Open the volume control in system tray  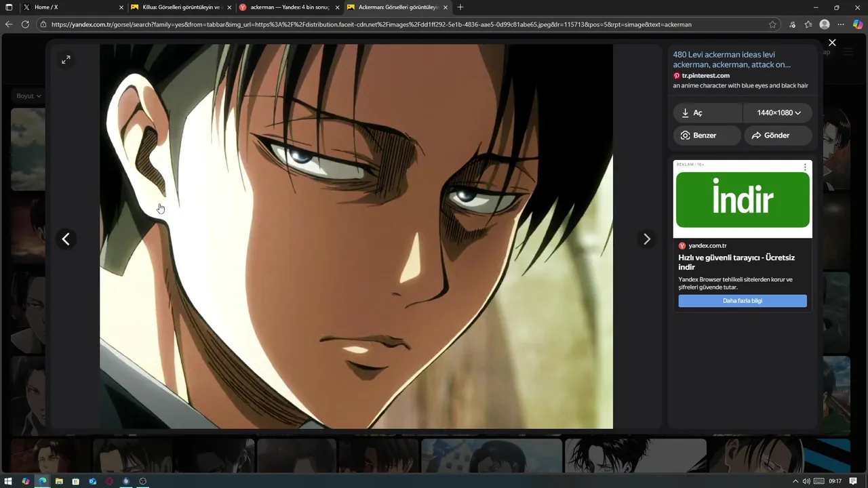point(806,481)
